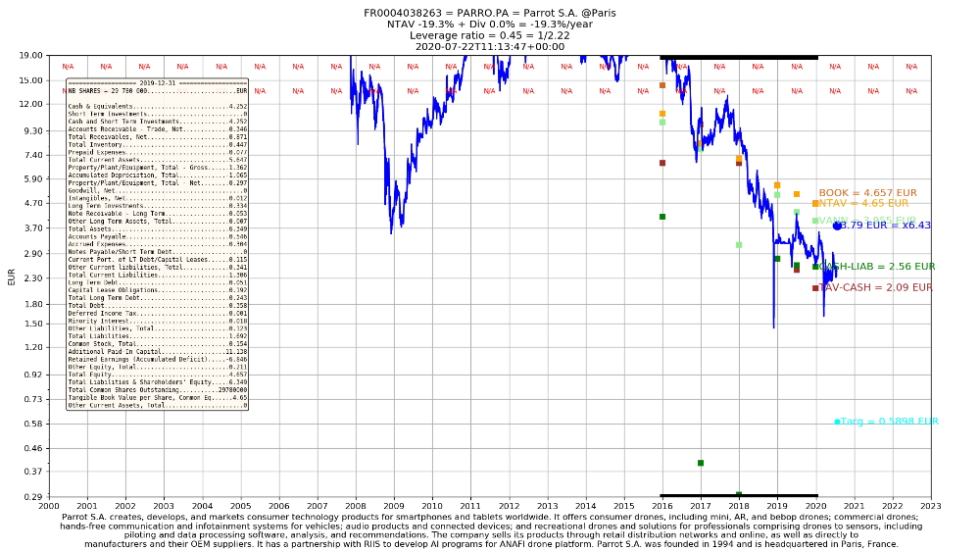The height and width of the screenshot is (552, 980).
Task: Click the Parrot S.A. chart title
Action: click(489, 14)
